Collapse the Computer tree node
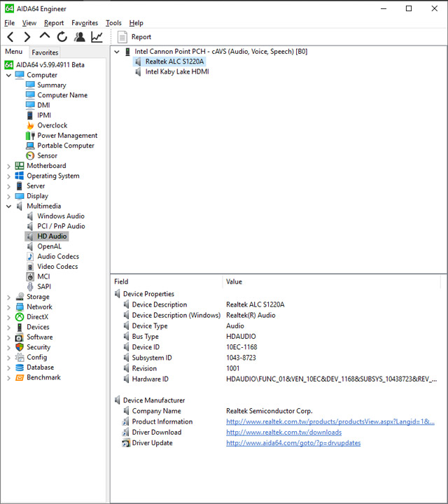Screen dimensions: 448x504 [x=8, y=75]
